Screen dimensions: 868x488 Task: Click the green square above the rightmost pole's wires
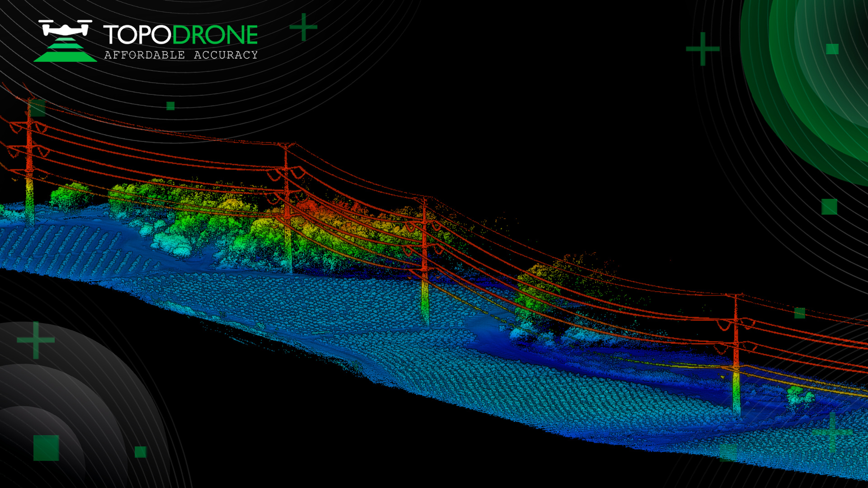[x=800, y=313]
